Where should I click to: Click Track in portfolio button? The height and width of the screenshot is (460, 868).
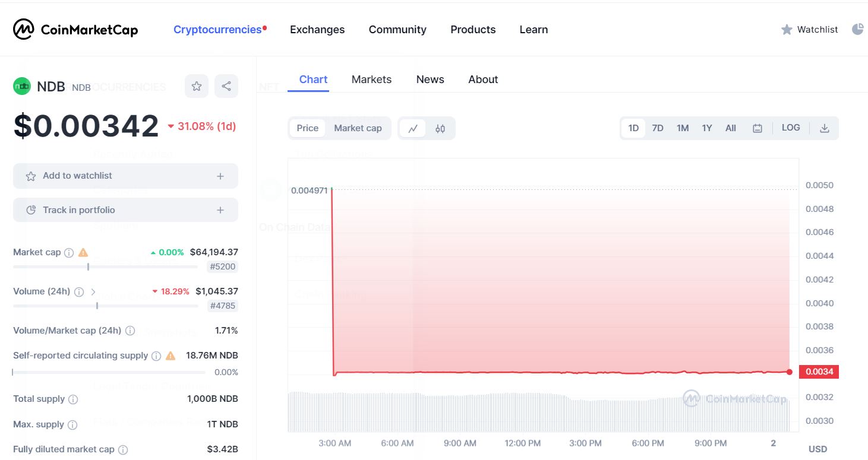coord(125,210)
